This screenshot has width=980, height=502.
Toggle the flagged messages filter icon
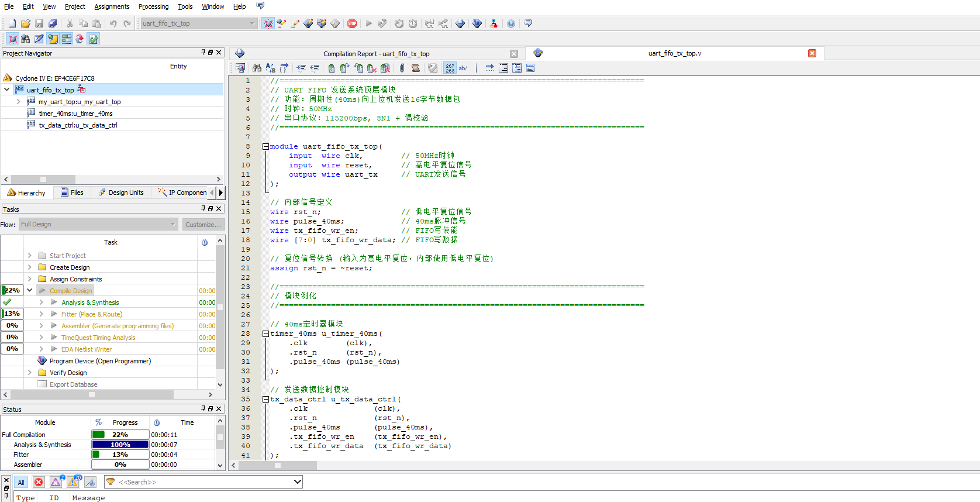click(90, 482)
